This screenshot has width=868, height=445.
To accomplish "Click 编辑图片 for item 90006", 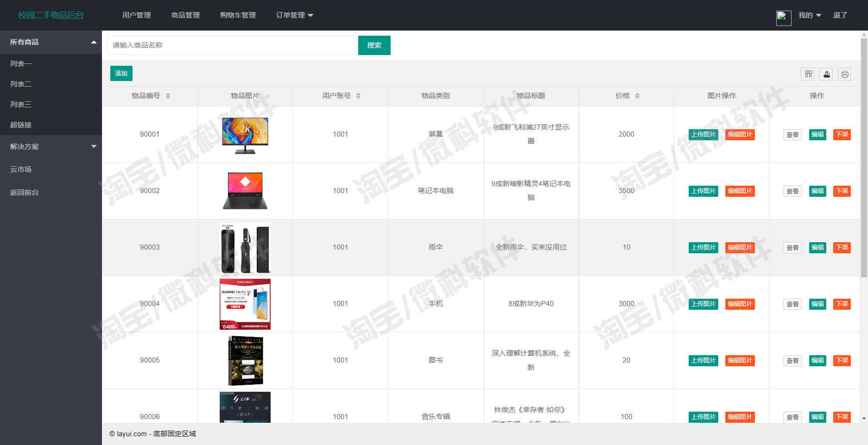I will coord(740,417).
